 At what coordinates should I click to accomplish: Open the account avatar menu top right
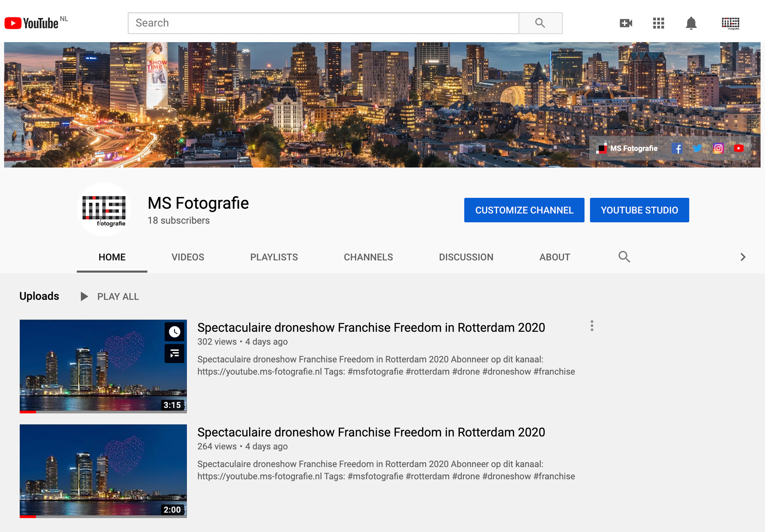pos(730,23)
